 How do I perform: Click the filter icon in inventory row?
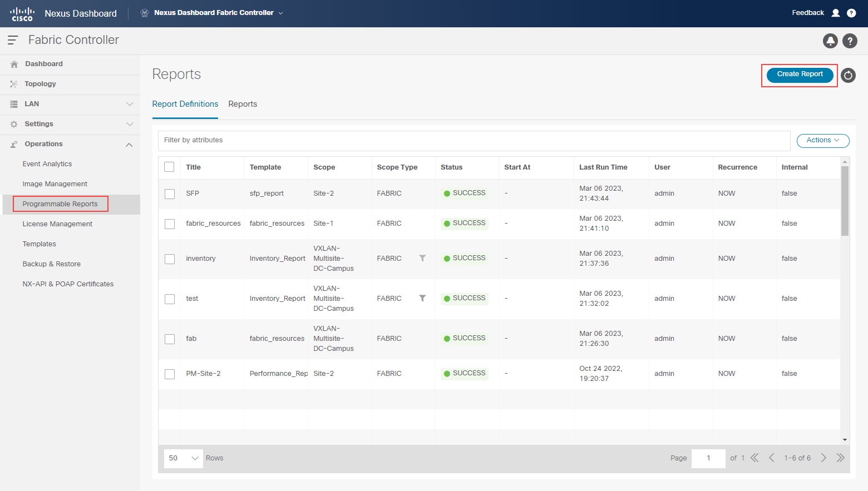(422, 258)
